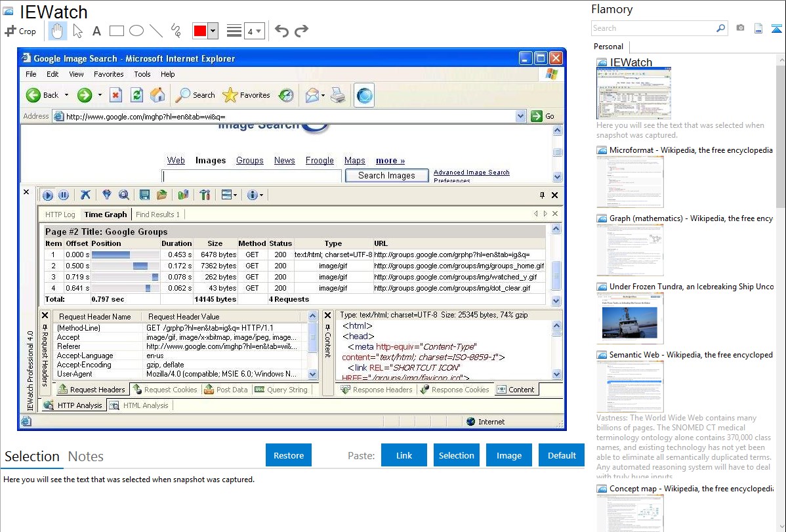Click the IEWatch pause icon

64,195
